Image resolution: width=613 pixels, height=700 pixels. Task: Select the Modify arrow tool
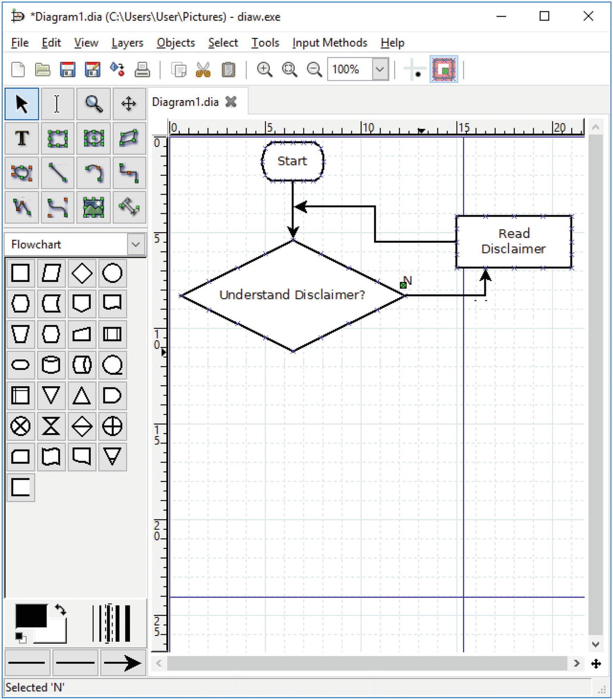pos(22,104)
